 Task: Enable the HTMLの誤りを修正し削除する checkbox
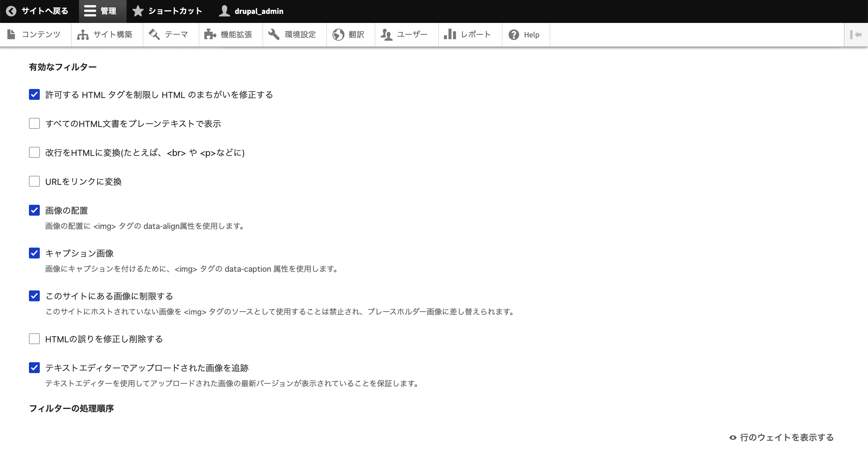(x=34, y=339)
